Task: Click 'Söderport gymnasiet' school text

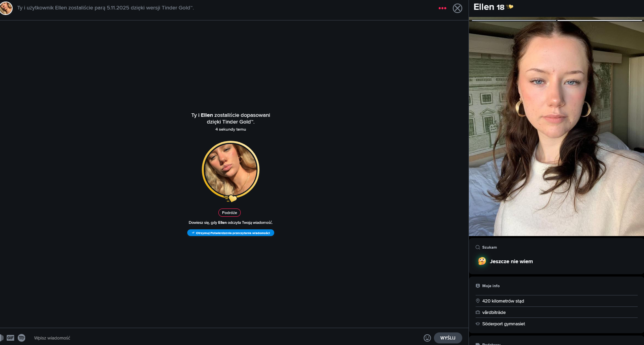Action: pyautogui.click(x=504, y=324)
